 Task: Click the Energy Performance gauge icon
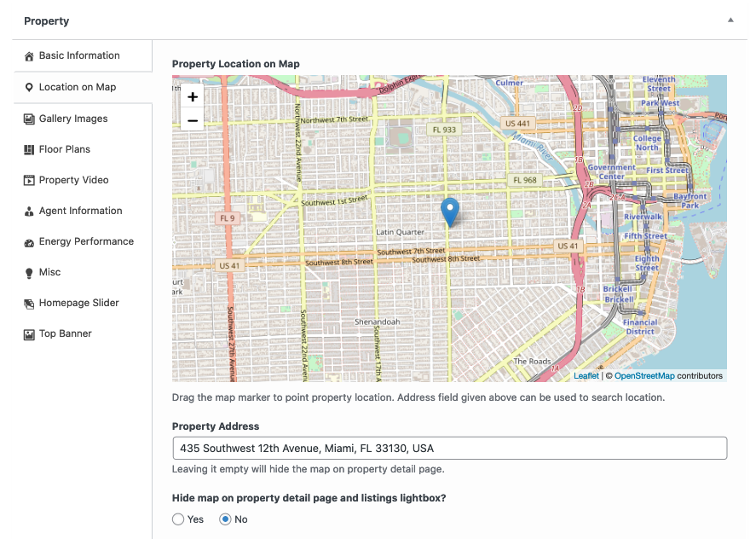point(29,242)
